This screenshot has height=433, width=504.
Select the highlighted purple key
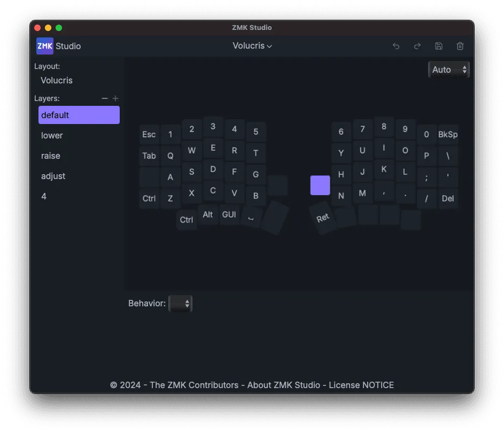[x=320, y=185]
